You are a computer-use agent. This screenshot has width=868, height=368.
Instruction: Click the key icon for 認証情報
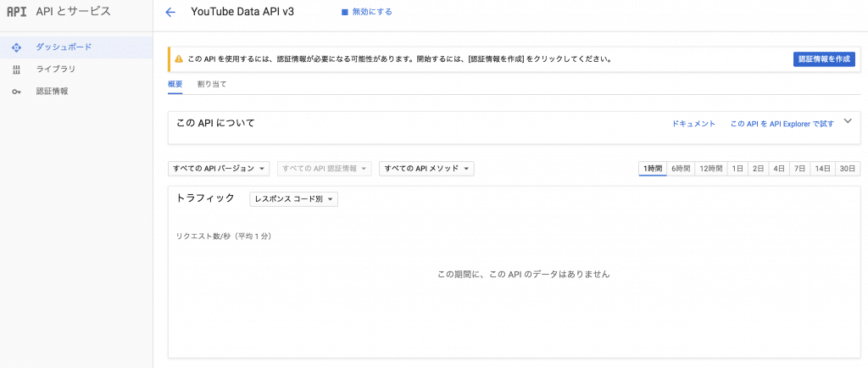tap(16, 92)
